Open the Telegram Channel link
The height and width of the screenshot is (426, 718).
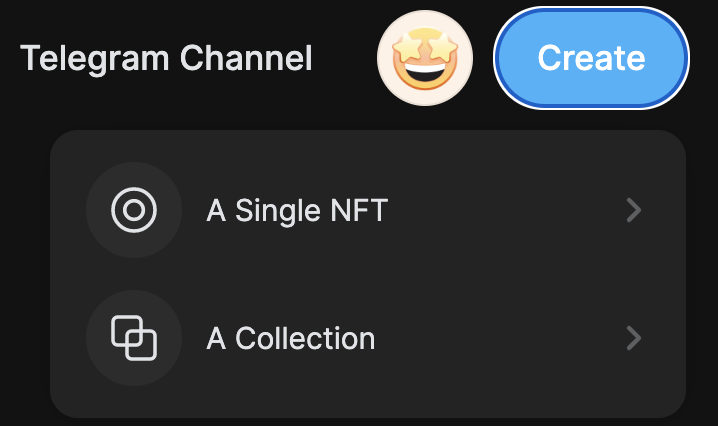[166, 58]
